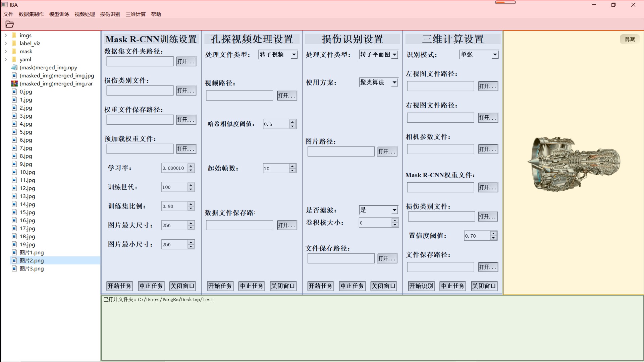Click the 隐藏 button
Viewport: 644px width, 362px height.
(630, 39)
